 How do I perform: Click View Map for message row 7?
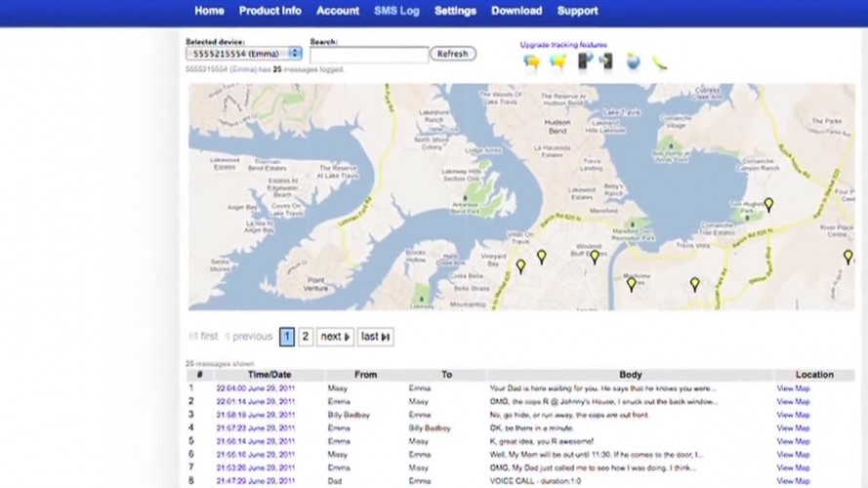tap(793, 468)
